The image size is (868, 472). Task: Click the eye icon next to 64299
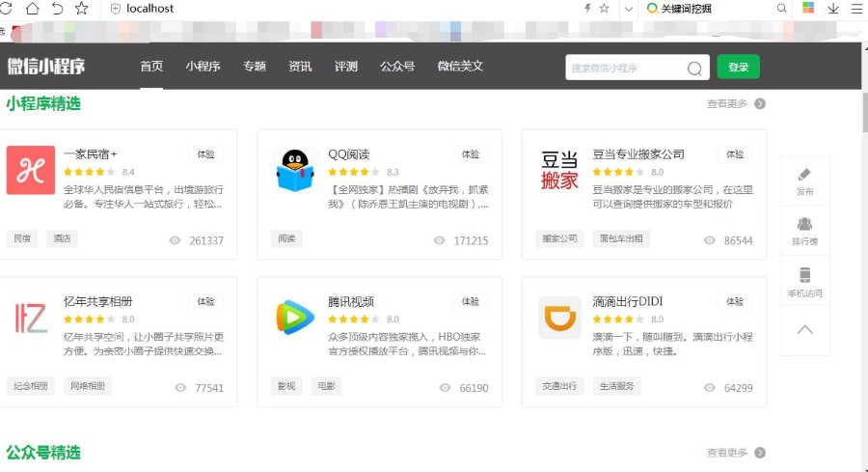(710, 388)
